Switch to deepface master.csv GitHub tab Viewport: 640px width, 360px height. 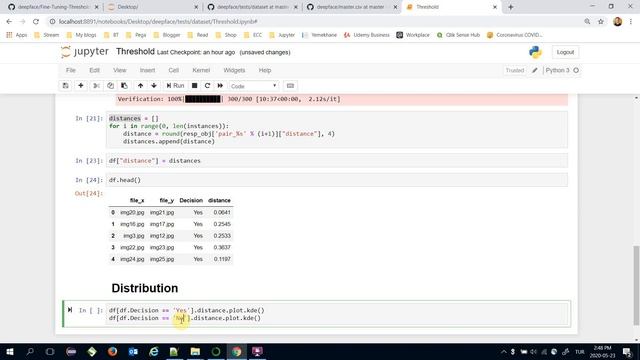[x=351, y=7]
